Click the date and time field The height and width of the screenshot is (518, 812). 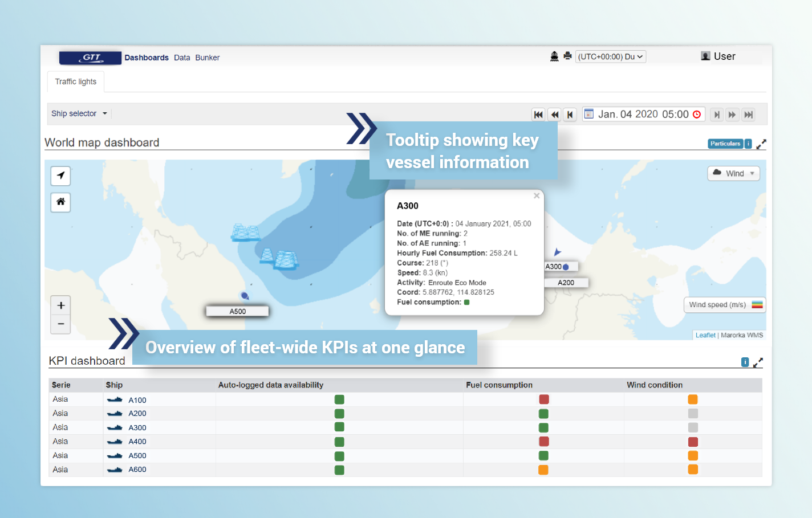click(643, 114)
